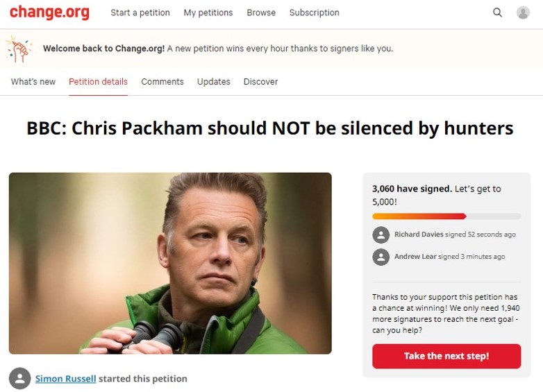
Task: Open Start a petition
Action: [140, 12]
